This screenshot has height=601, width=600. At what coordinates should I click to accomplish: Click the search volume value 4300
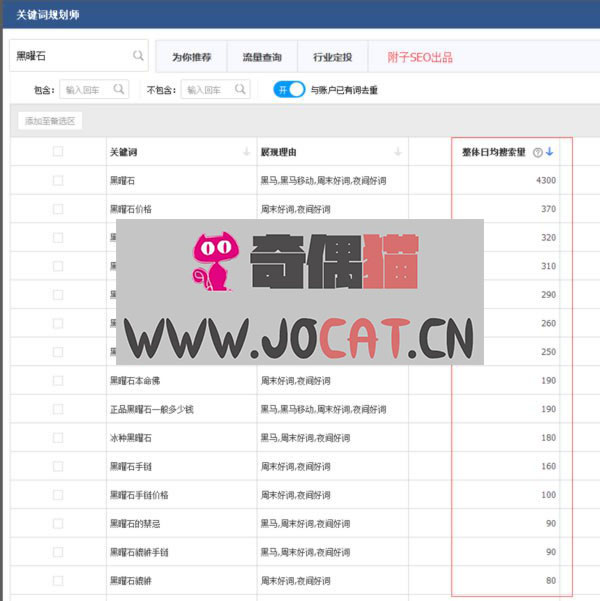coord(546,180)
